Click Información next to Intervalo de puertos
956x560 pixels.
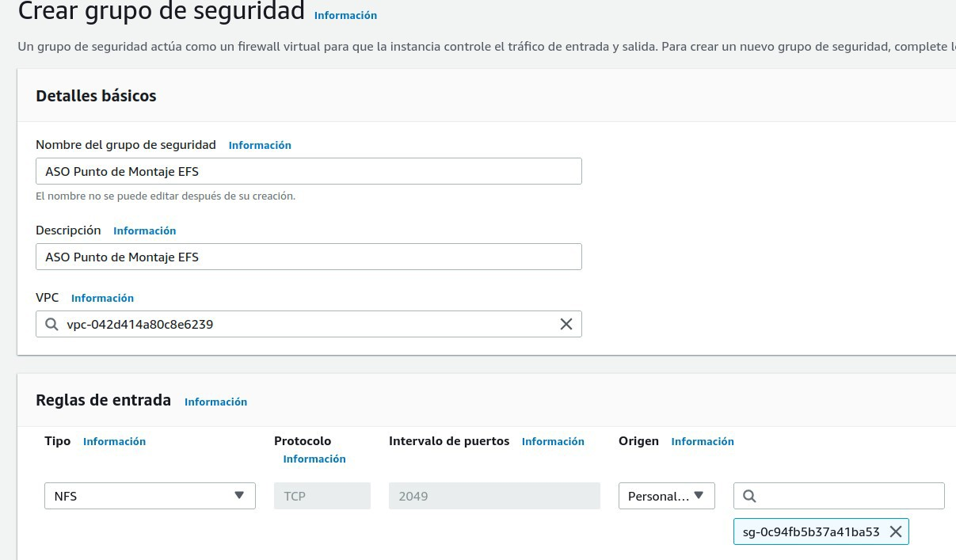pos(553,441)
